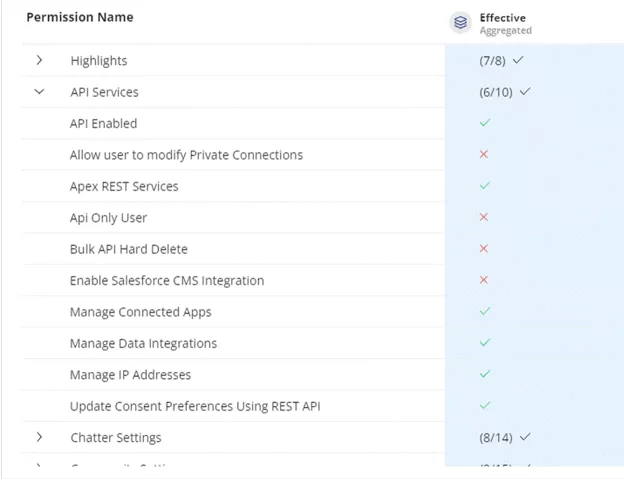Screen dimensions: 624x480
Task: Click the Manage Connected Apps permission
Action: coord(140,312)
